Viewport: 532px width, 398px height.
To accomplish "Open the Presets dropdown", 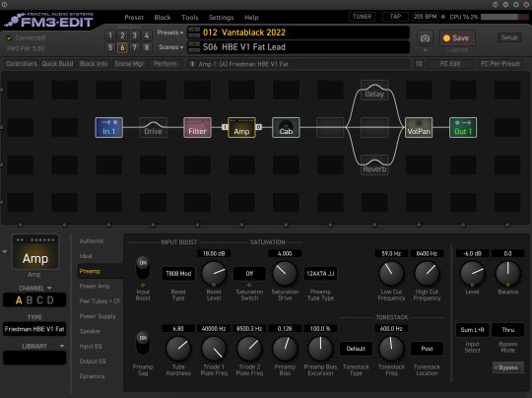I will click(x=170, y=33).
